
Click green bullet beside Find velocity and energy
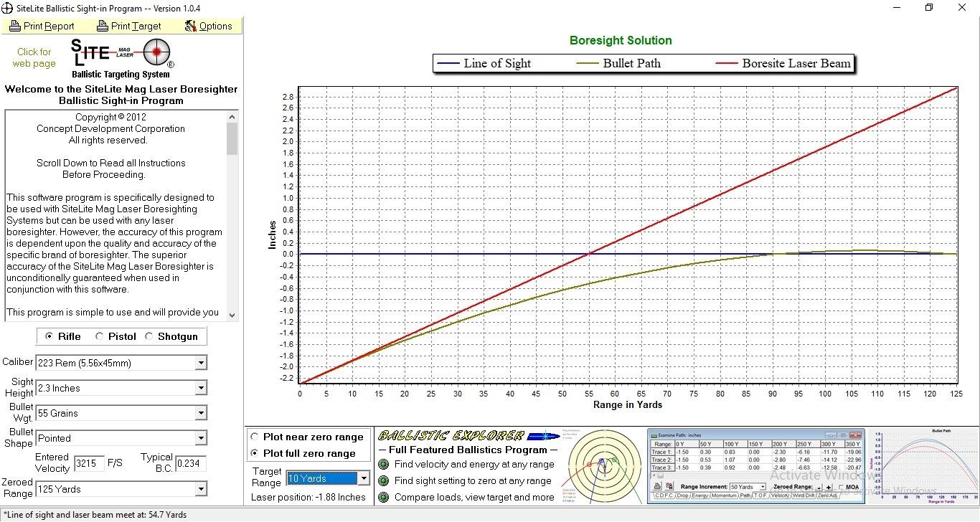tap(383, 465)
